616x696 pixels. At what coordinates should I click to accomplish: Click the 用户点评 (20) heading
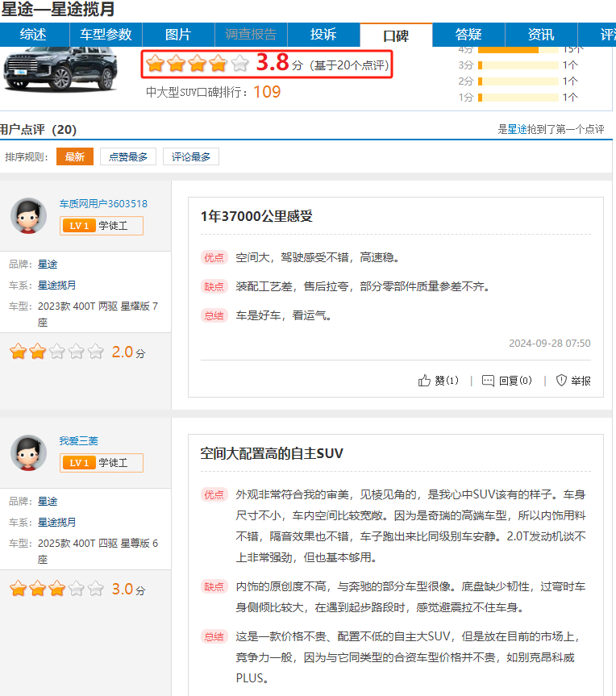38,130
